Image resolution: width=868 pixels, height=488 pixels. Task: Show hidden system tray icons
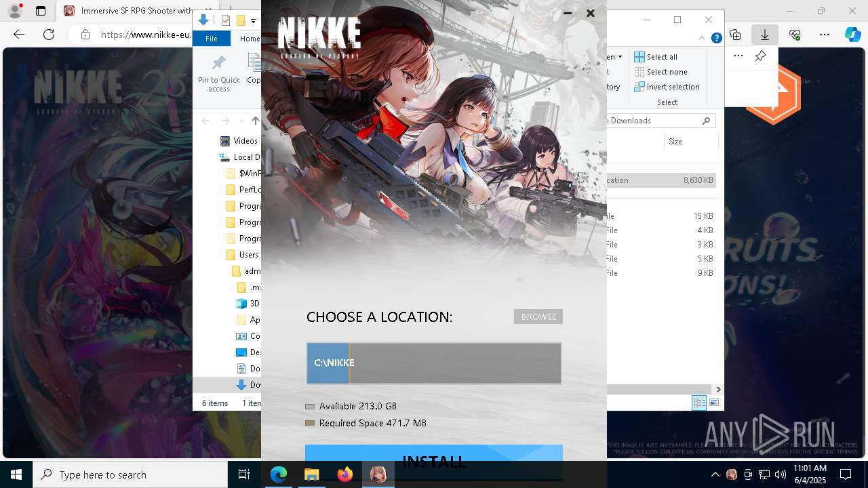click(x=715, y=474)
